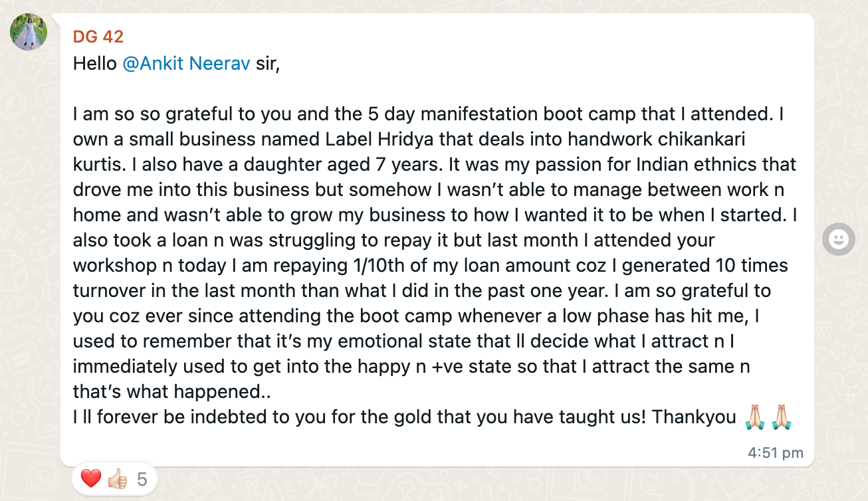Open DG 42's profile picture
This screenshot has width=868, height=501.
[x=29, y=32]
